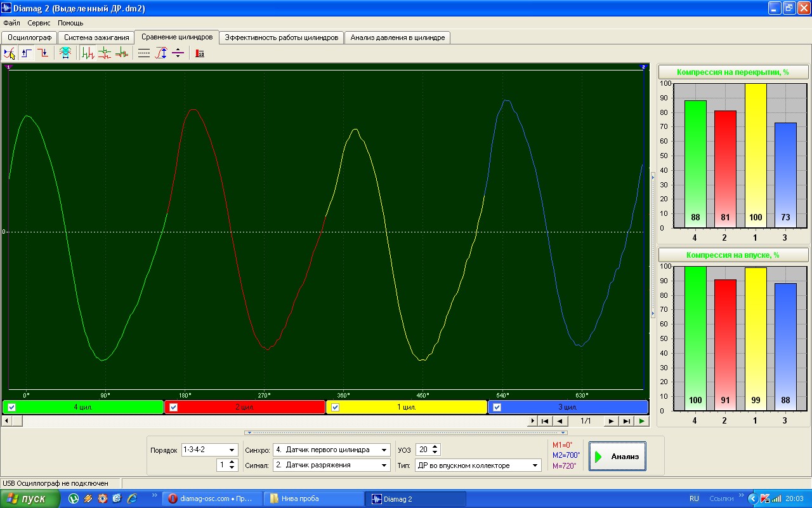Click marker 1 flag atop the graph
The width and height of the screenshot is (812, 508).
[x=8, y=67]
